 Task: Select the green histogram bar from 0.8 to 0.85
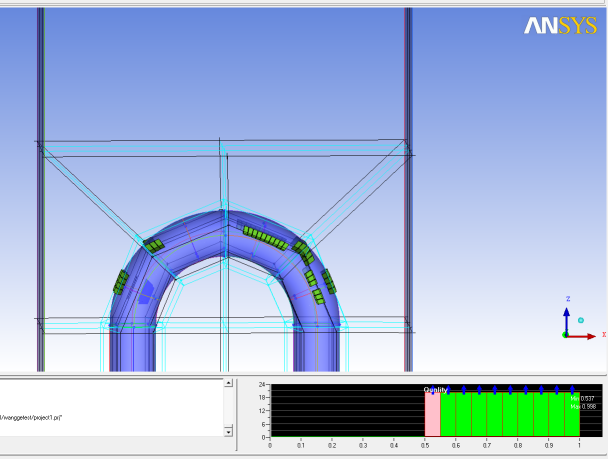(526, 414)
